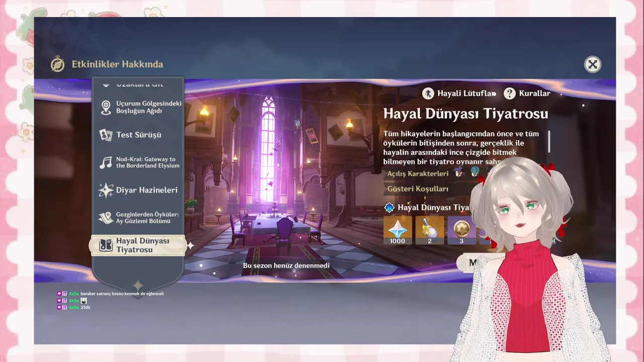This screenshot has width=644, height=362.
Task: Click the description text scrollbar
Action: click(549, 141)
